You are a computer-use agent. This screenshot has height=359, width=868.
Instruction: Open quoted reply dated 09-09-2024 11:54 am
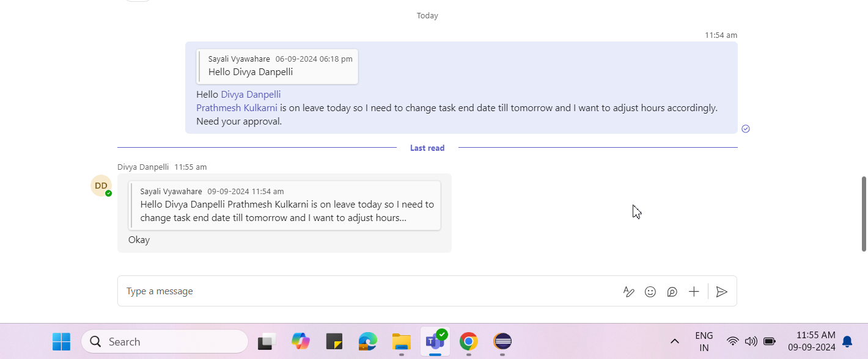285,205
